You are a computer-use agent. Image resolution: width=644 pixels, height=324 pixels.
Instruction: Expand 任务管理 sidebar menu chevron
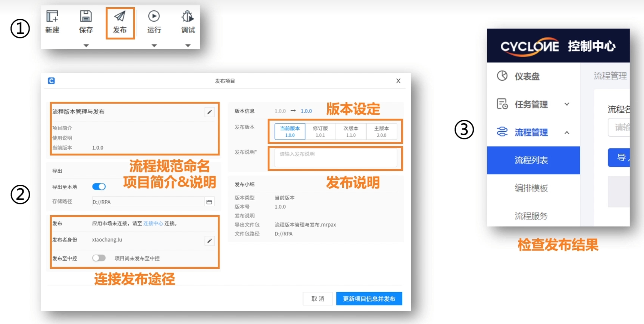tap(567, 104)
